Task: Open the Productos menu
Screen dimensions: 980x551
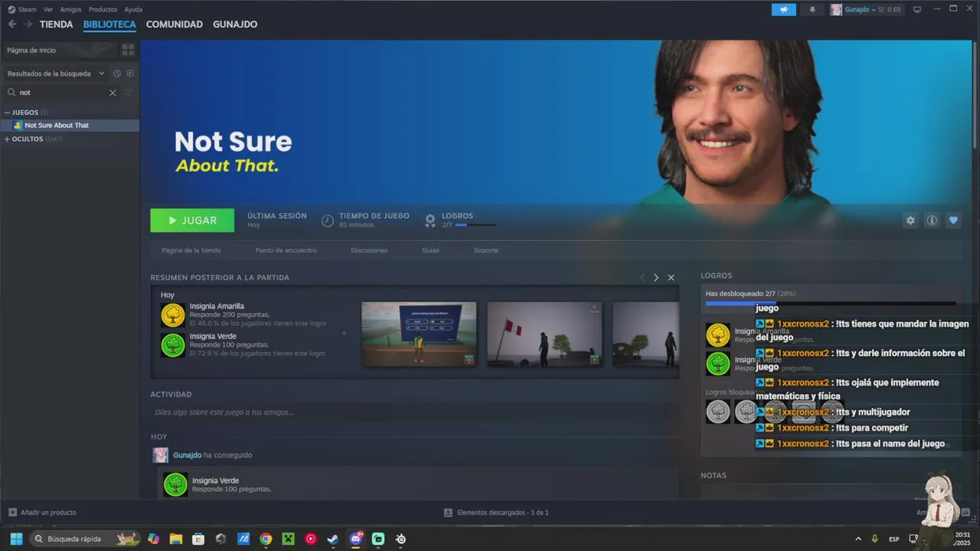Action: coord(103,9)
